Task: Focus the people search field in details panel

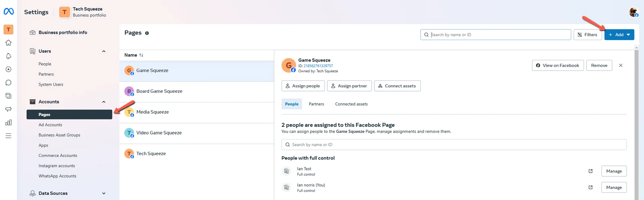Action: click(454, 145)
